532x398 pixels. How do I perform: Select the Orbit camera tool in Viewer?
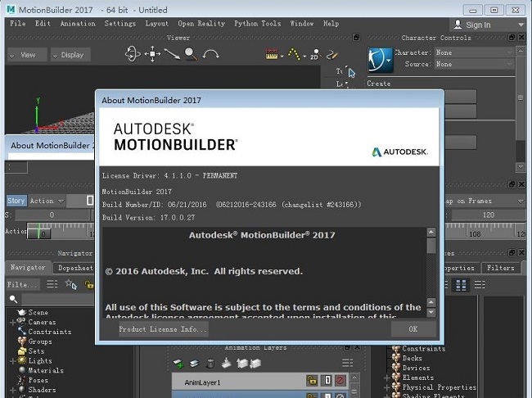coord(133,54)
